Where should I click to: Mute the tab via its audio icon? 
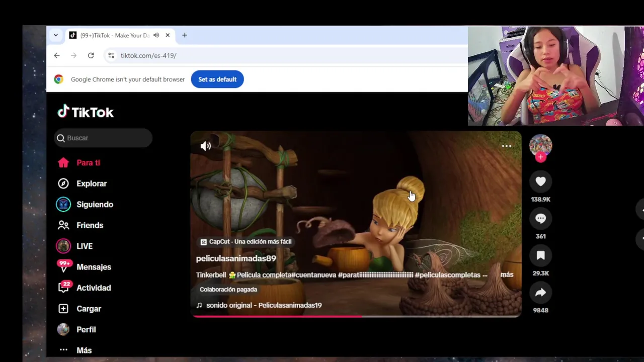click(156, 35)
